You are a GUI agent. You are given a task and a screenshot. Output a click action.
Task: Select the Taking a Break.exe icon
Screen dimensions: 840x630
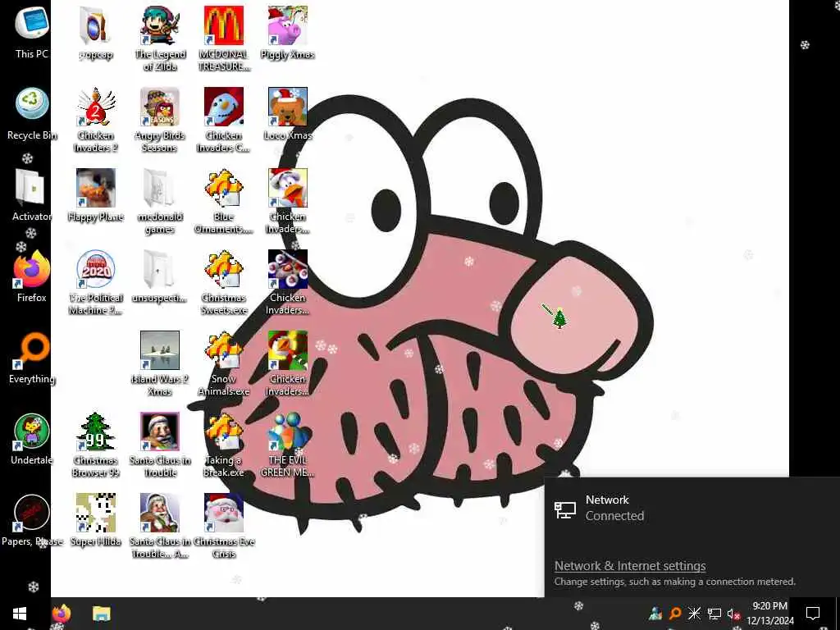click(x=223, y=431)
